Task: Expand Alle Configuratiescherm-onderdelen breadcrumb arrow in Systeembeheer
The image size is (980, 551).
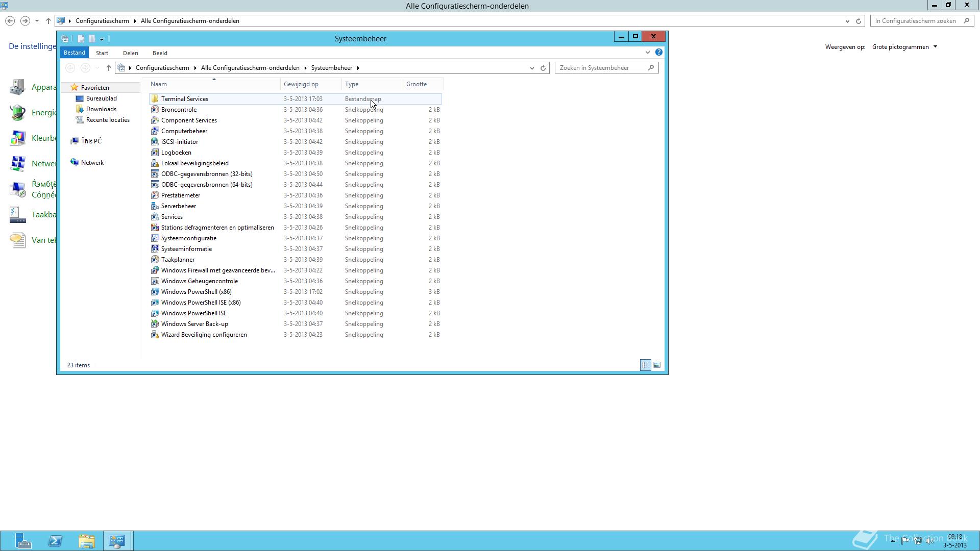Action: coord(306,68)
